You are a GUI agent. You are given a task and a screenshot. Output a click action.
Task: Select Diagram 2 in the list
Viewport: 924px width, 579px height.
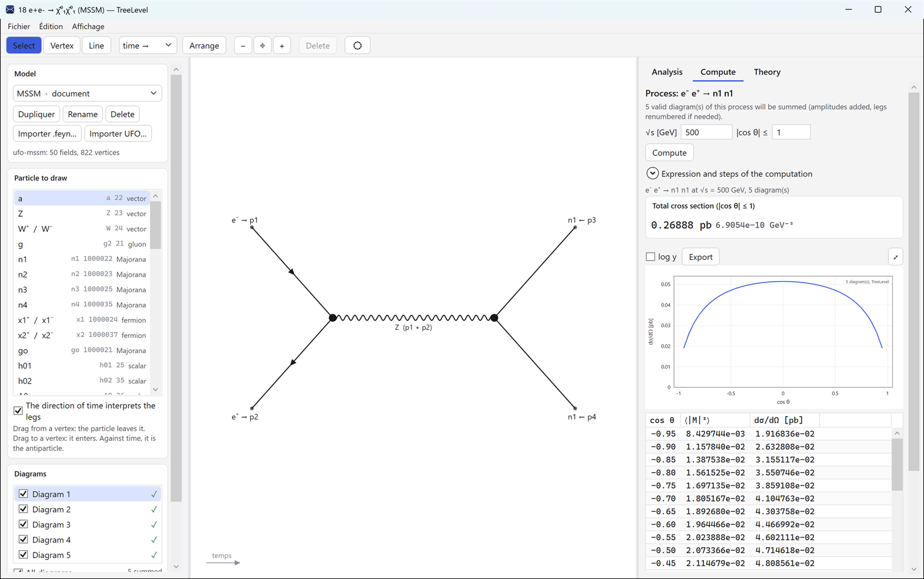87,509
